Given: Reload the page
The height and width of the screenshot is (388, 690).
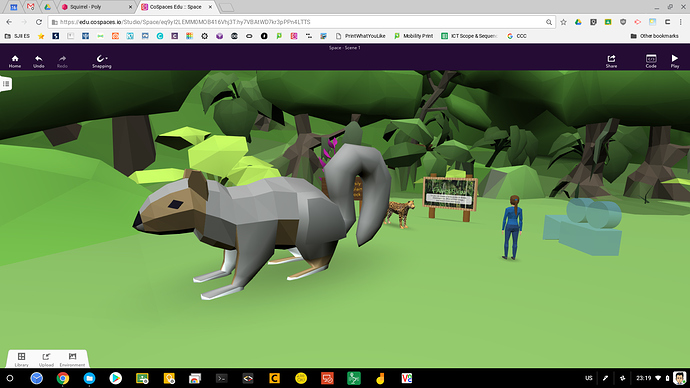Looking at the screenshot, I should coord(39,22).
